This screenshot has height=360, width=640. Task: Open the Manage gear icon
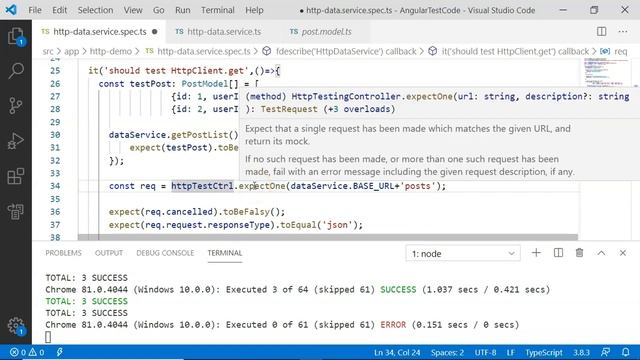[16, 326]
